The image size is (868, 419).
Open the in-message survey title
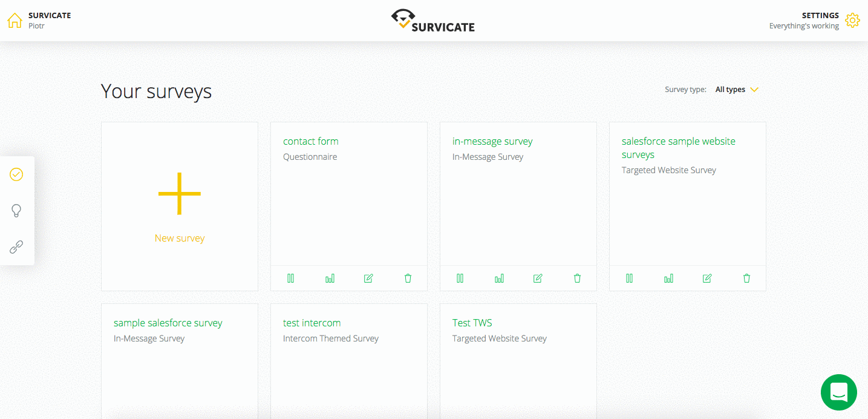[x=492, y=141]
